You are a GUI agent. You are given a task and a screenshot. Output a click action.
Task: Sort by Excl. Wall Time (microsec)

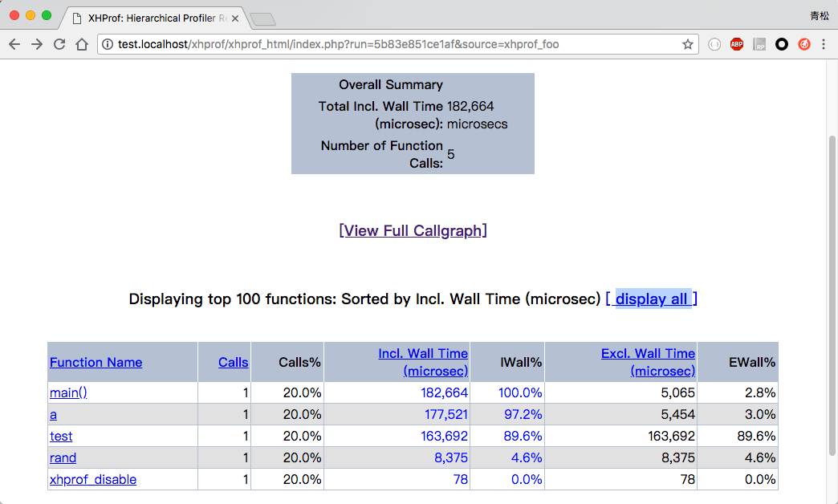pyautogui.click(x=648, y=363)
